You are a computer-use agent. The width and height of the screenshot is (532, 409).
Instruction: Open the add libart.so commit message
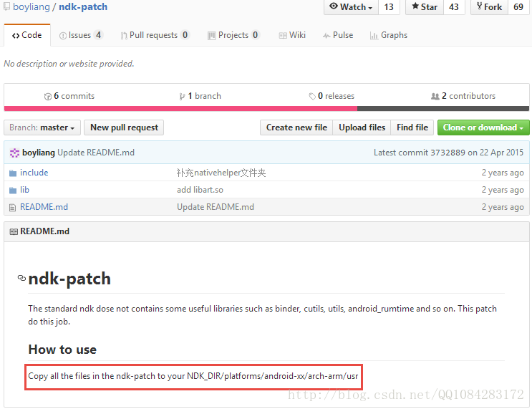200,190
